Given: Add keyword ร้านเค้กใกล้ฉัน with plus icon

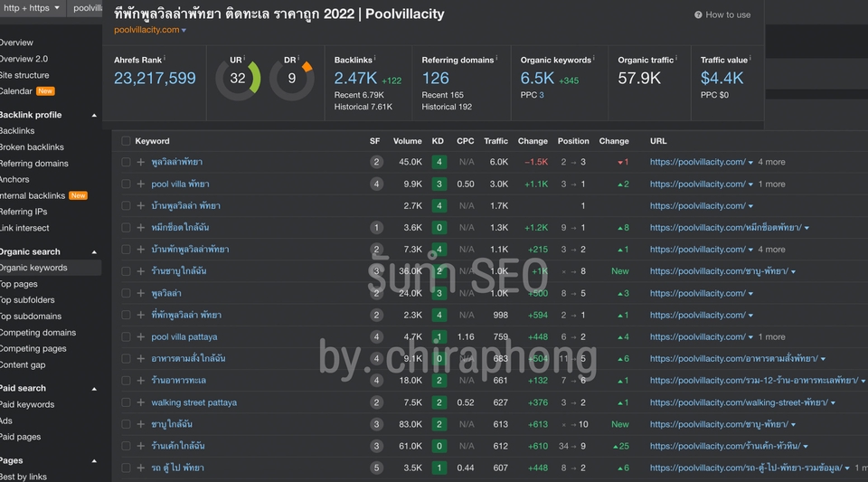Looking at the screenshot, I should pos(141,446).
